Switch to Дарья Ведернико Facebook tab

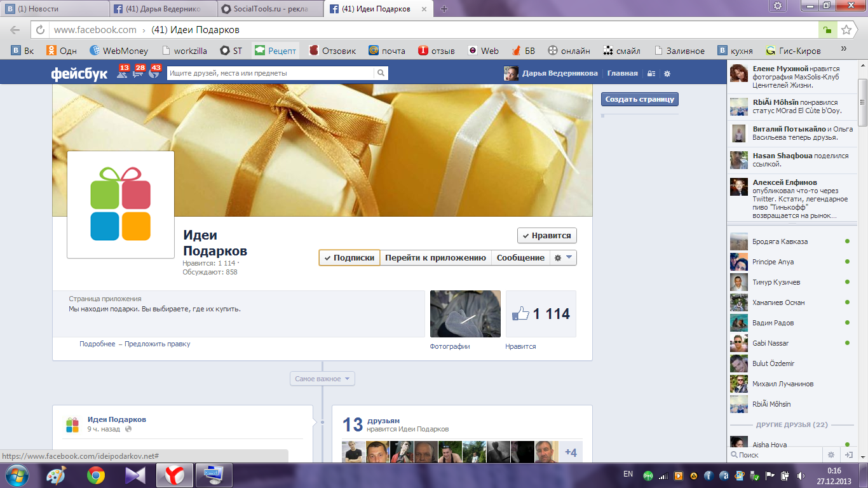164,9
